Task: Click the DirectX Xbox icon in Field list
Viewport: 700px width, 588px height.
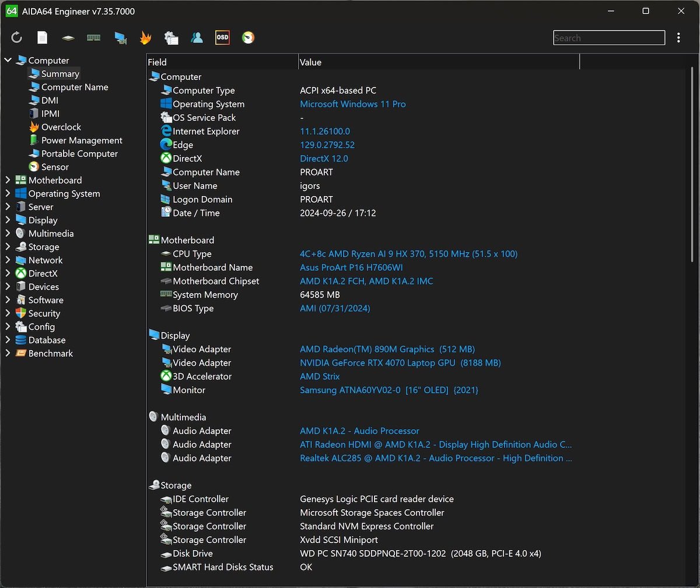Action: tap(166, 158)
